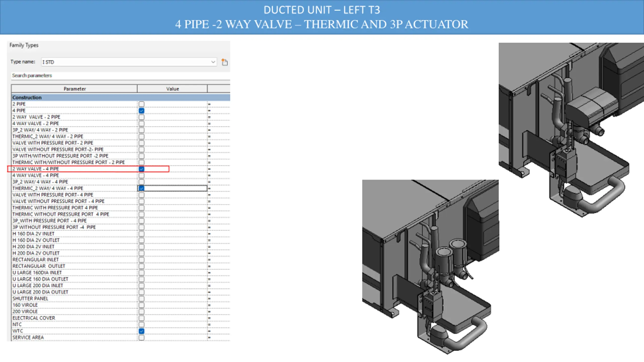644x362 pixels.
Task: Tick the 160 VIROLE checkbox
Action: coord(142,305)
